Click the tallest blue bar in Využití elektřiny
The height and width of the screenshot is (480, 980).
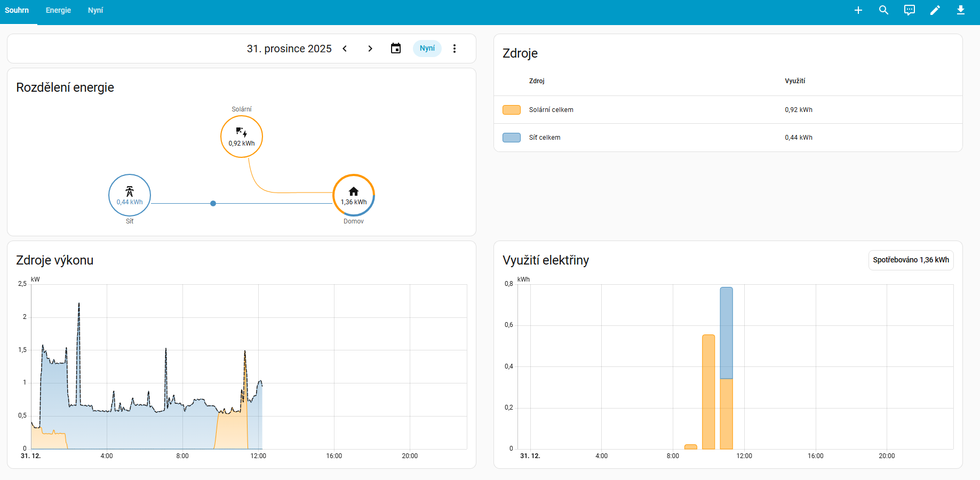[726, 333]
